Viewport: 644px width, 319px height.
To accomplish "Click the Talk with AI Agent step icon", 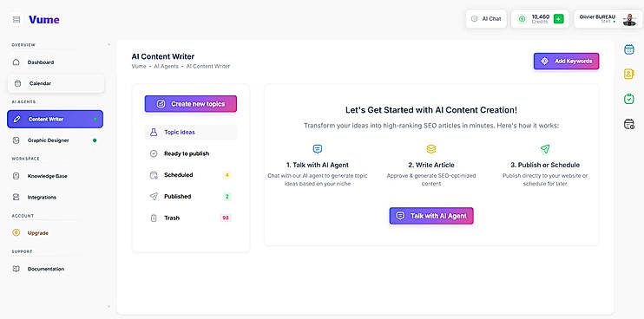I will pyautogui.click(x=317, y=149).
